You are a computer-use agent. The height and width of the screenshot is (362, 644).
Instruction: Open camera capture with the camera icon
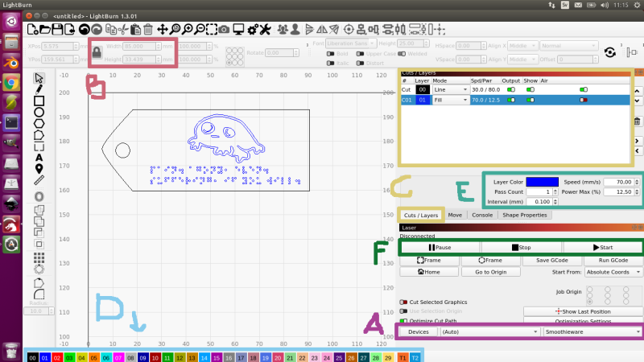coord(224,30)
